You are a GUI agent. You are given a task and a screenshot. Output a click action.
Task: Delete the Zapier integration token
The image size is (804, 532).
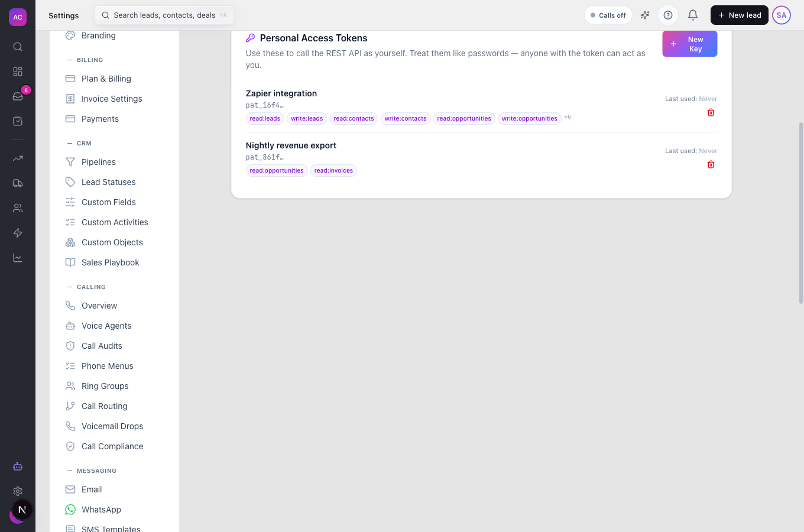pos(711,112)
